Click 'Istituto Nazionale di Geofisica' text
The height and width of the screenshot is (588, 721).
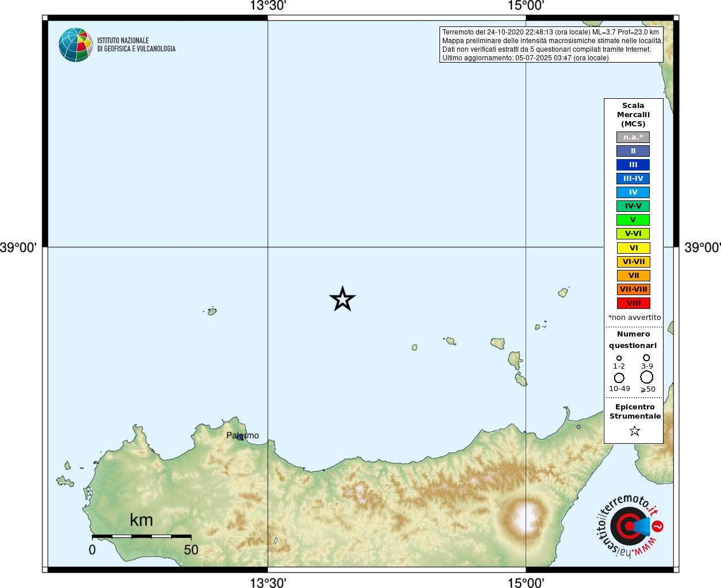click(x=136, y=45)
